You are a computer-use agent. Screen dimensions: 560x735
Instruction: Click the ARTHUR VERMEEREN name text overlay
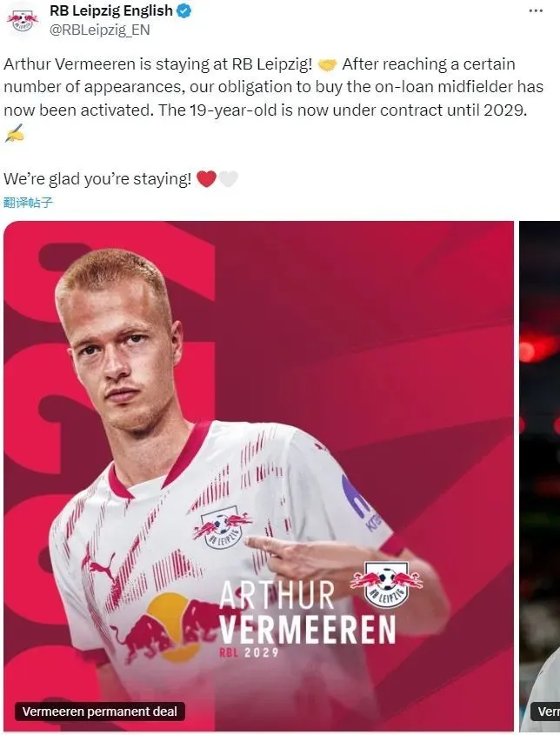point(308,612)
